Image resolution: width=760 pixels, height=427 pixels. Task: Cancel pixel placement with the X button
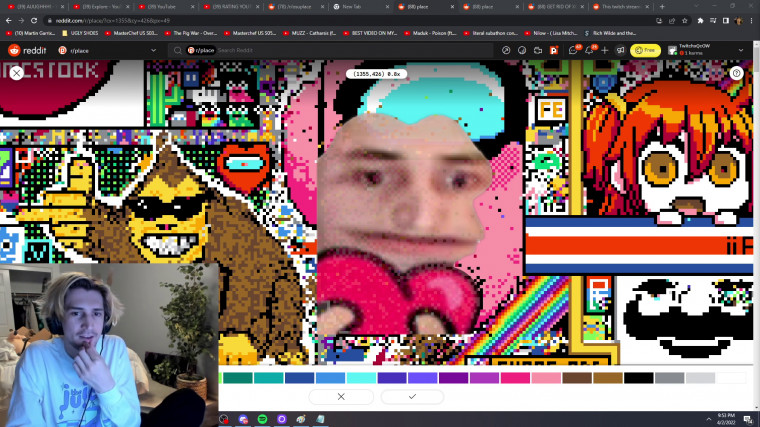[x=341, y=396]
